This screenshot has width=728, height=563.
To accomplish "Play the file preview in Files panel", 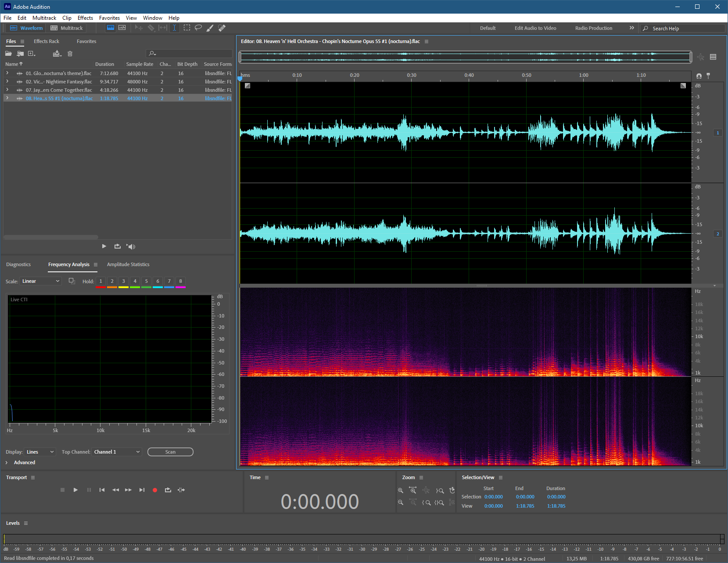I will tap(104, 246).
